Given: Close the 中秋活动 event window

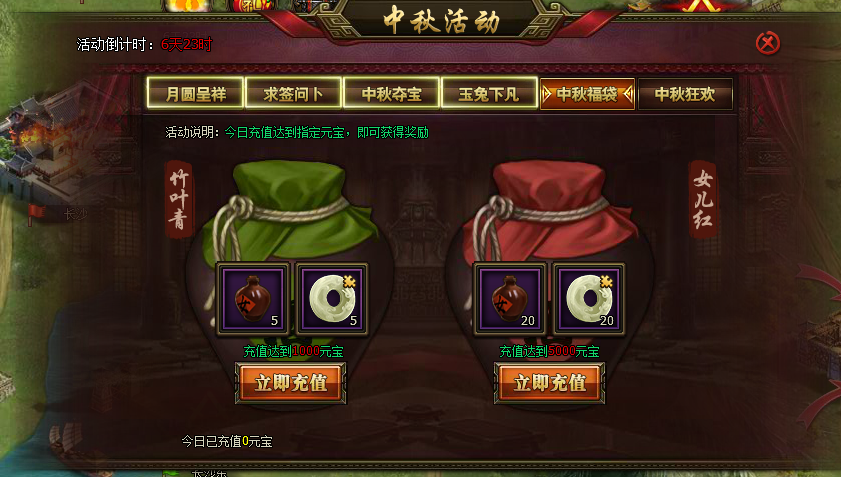Looking at the screenshot, I should coord(768,43).
